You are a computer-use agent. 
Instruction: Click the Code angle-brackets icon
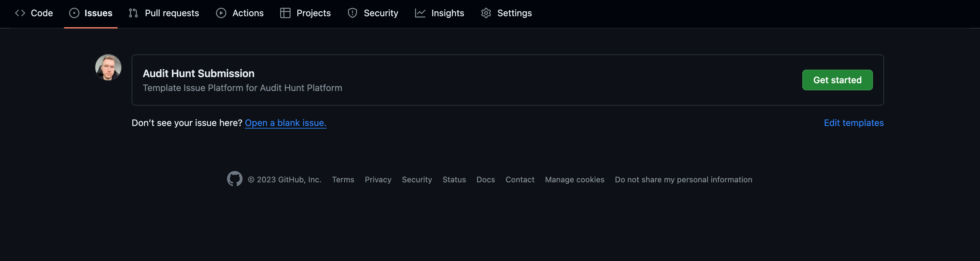click(x=20, y=13)
